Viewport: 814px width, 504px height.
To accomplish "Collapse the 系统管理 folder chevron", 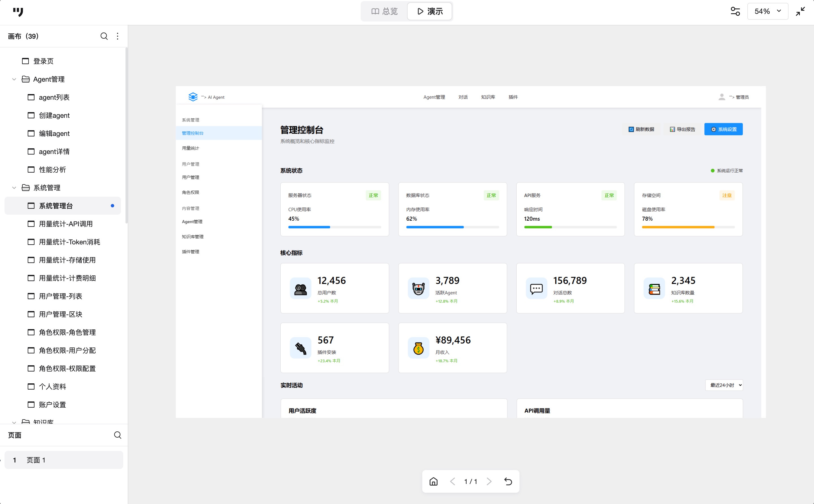I will pyautogui.click(x=14, y=188).
